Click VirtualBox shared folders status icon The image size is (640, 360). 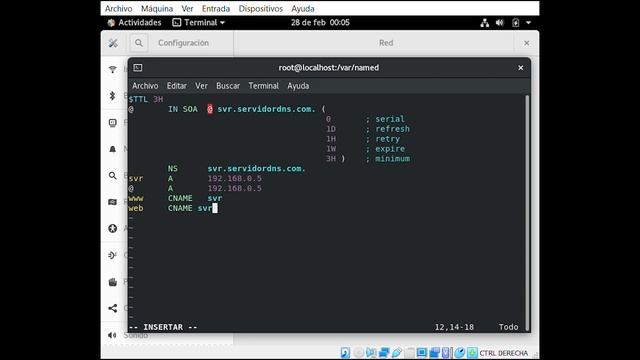(x=409, y=353)
